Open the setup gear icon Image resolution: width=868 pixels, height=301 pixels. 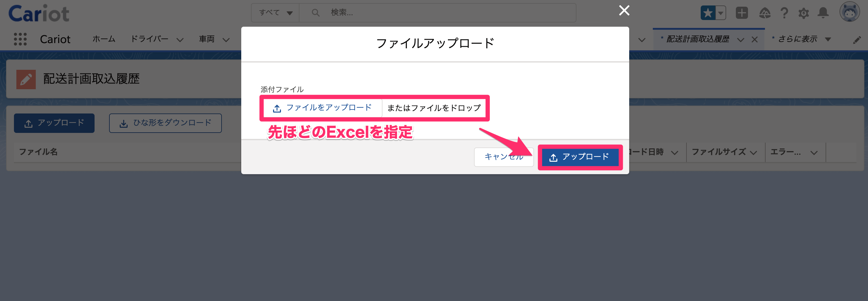[x=803, y=13]
